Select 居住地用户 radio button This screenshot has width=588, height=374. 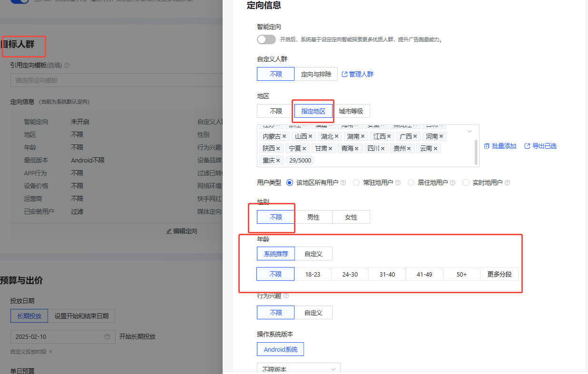point(411,182)
